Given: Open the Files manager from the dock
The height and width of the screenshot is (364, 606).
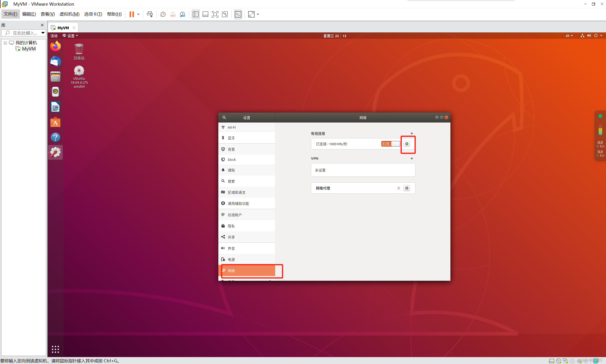Looking at the screenshot, I should (x=55, y=77).
